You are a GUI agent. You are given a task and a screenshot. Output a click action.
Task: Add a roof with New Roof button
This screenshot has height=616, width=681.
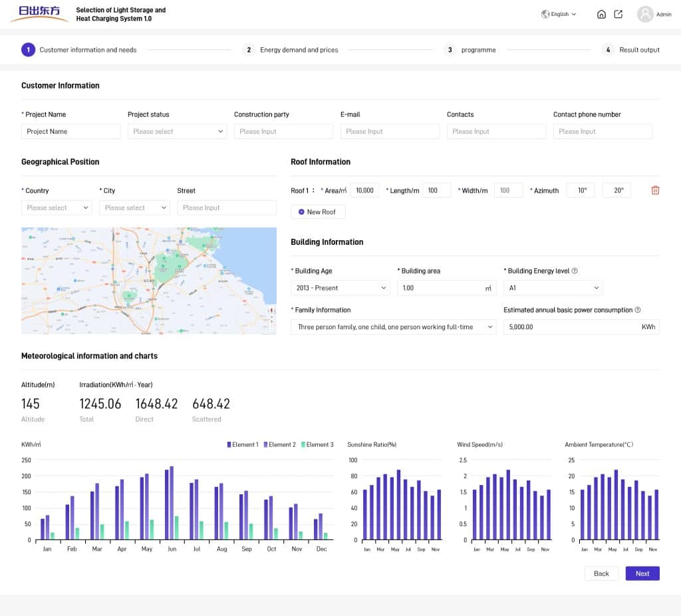pos(318,212)
